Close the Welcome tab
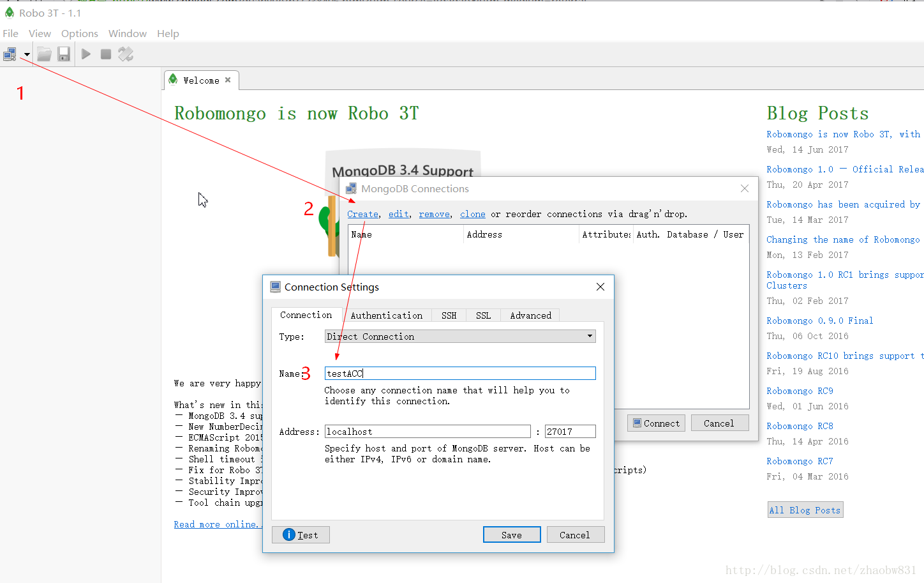Image resolution: width=924 pixels, height=583 pixels. pos(228,80)
